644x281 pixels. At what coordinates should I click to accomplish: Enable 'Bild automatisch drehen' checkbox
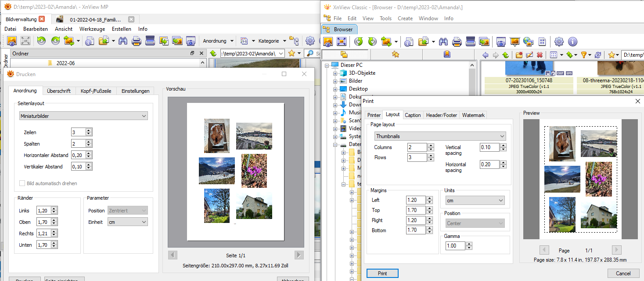click(x=22, y=183)
